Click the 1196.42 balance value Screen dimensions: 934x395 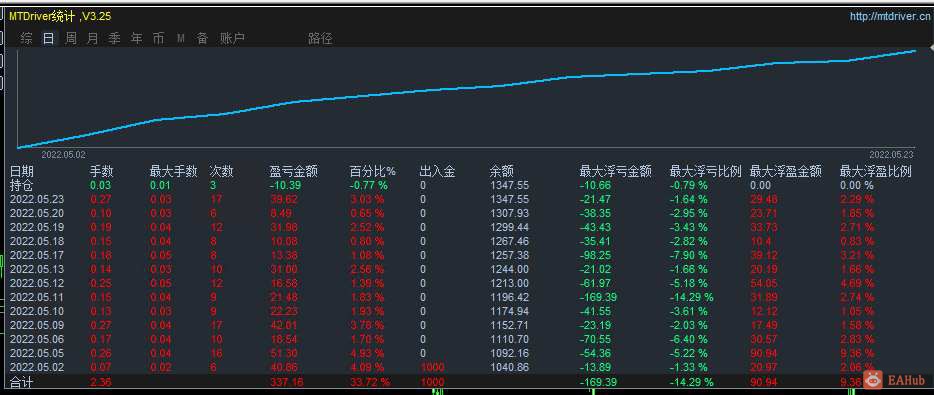pyautogui.click(x=509, y=297)
